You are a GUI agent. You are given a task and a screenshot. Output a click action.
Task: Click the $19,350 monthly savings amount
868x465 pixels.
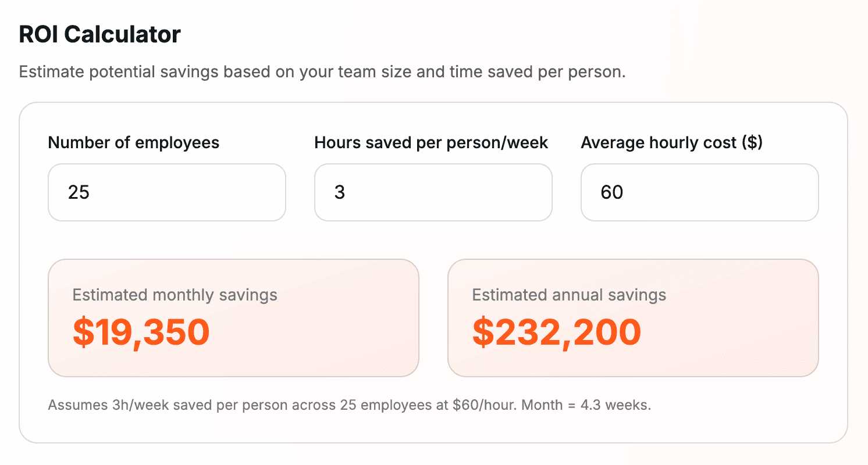point(141,332)
